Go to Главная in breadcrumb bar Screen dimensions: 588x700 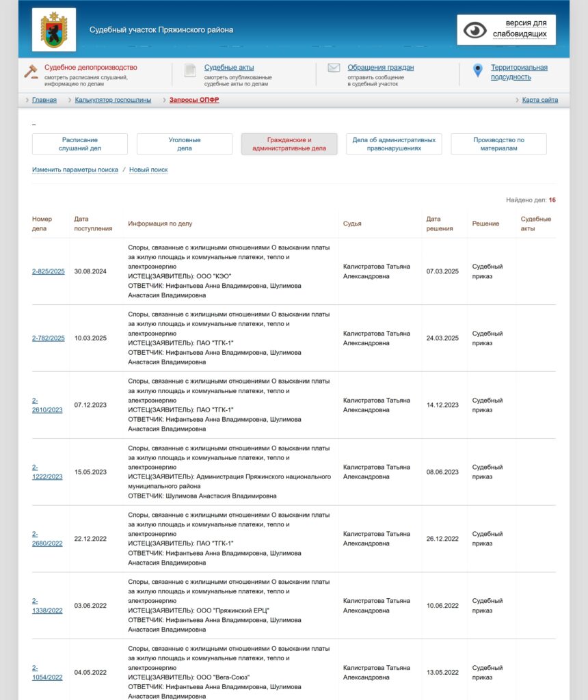pyautogui.click(x=44, y=100)
